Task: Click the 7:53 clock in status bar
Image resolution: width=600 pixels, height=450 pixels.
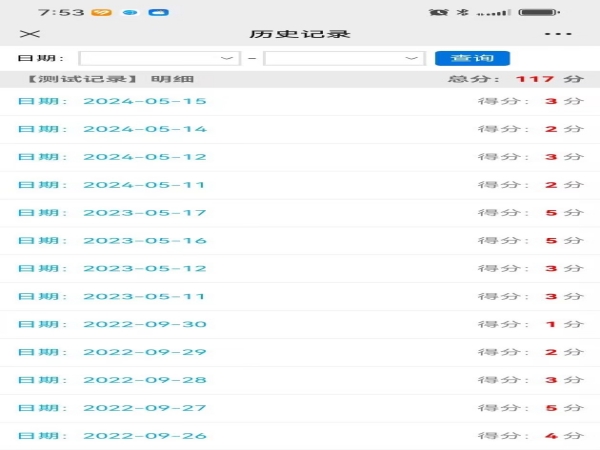Action: click(61, 13)
